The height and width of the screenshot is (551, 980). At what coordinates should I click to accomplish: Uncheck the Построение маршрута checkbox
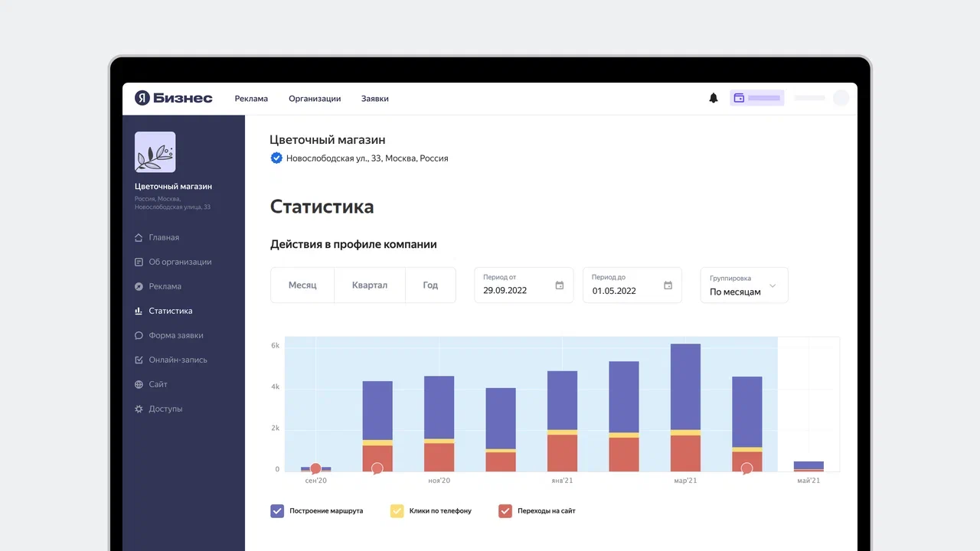click(x=277, y=510)
